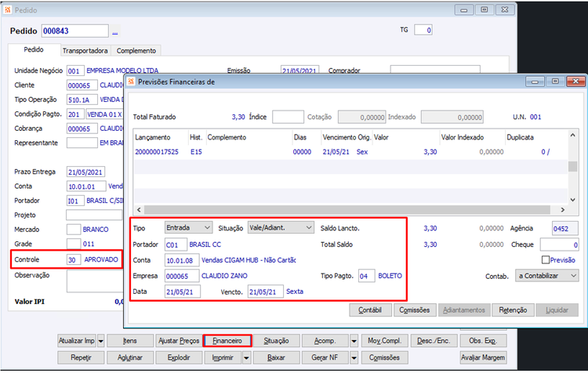Expand the arrow beside Imprimir button
Image resolution: width=588 pixels, height=373 pixels.
[x=246, y=357]
